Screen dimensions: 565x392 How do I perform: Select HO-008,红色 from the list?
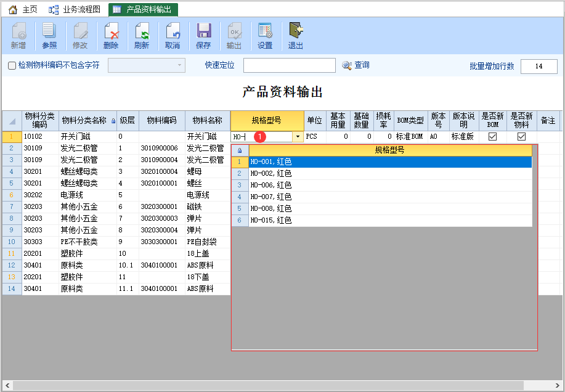(x=390, y=208)
